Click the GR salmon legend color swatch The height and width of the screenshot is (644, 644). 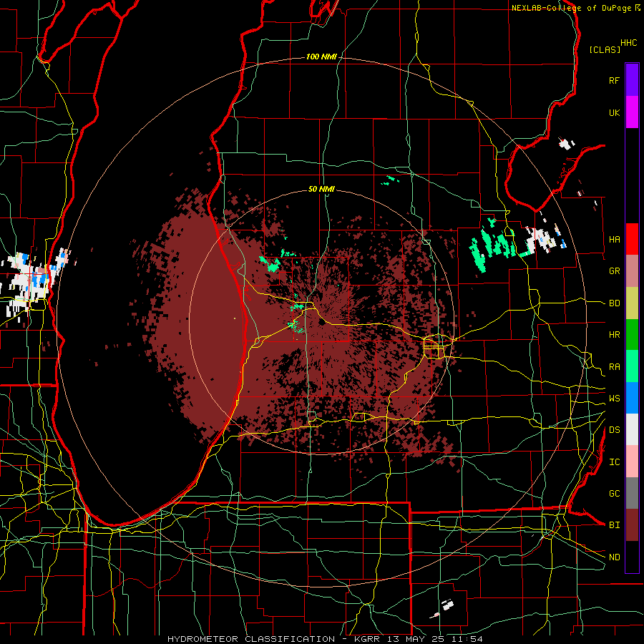[x=632, y=271]
